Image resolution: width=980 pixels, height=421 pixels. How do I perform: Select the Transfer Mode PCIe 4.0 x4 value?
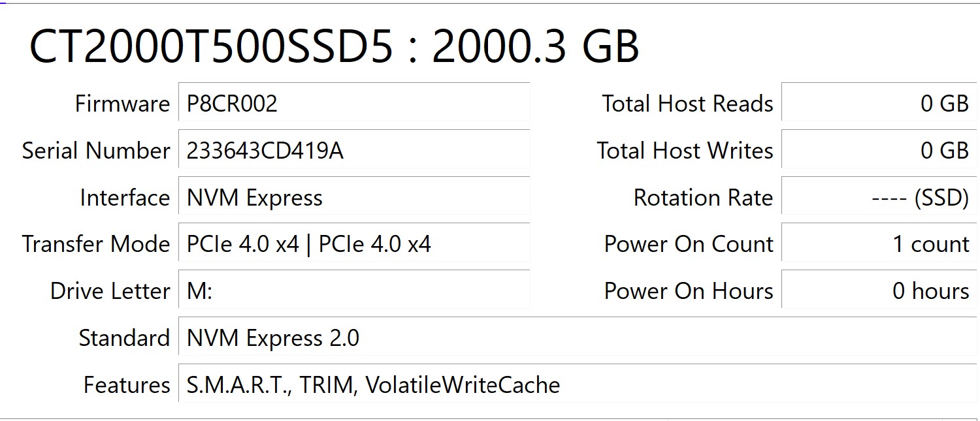point(307,243)
